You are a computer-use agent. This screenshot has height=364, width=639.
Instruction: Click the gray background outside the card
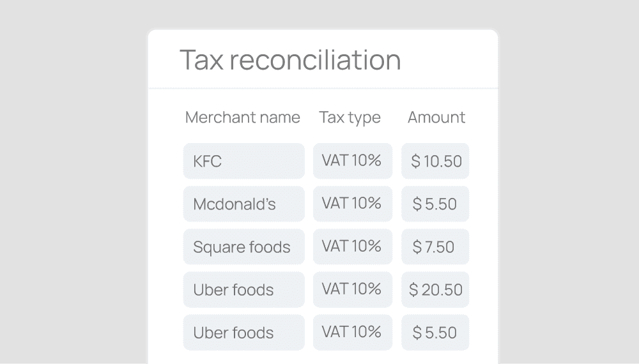(x=70, y=192)
